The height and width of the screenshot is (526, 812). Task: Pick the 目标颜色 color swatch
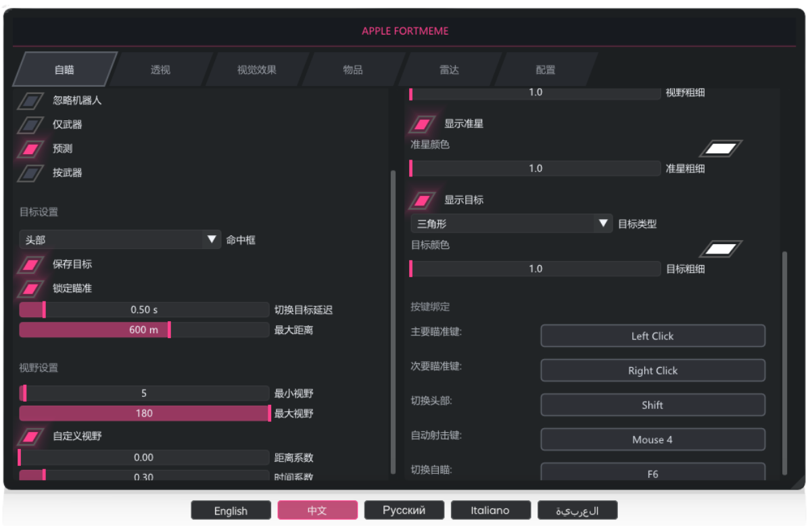click(x=721, y=249)
